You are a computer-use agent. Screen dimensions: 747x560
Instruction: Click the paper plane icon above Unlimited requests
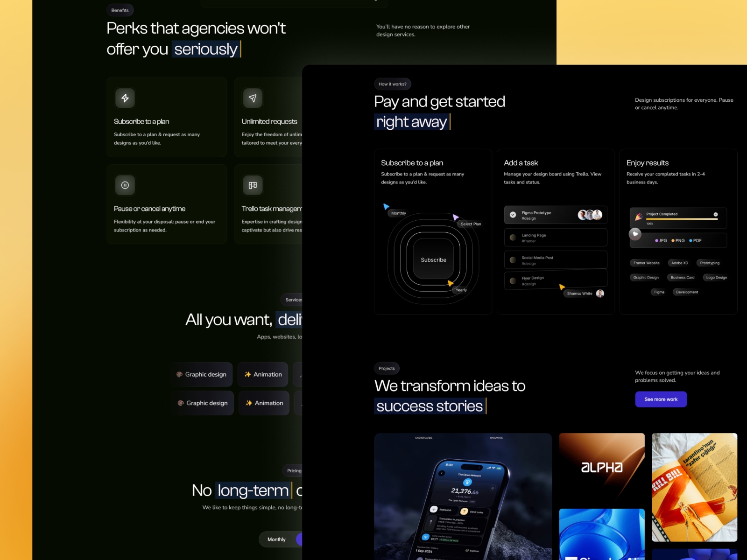253,98
